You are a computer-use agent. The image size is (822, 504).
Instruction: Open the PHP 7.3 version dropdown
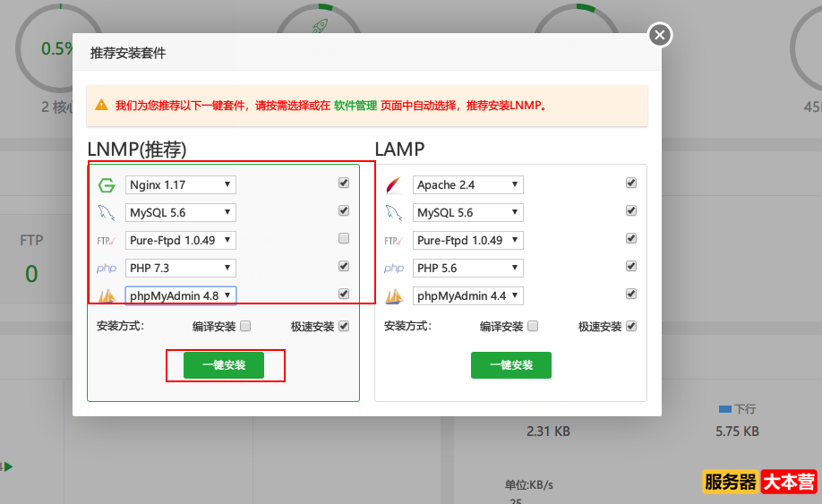tap(180, 269)
